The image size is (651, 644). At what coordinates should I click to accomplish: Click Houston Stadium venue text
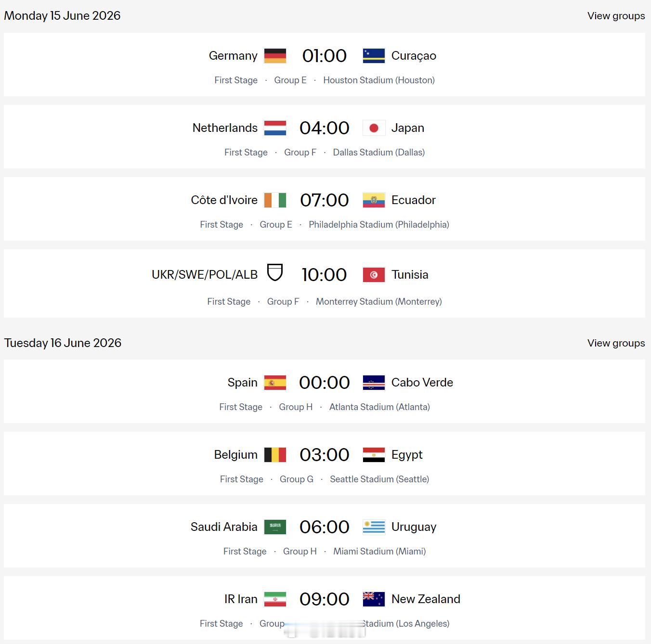pos(378,80)
